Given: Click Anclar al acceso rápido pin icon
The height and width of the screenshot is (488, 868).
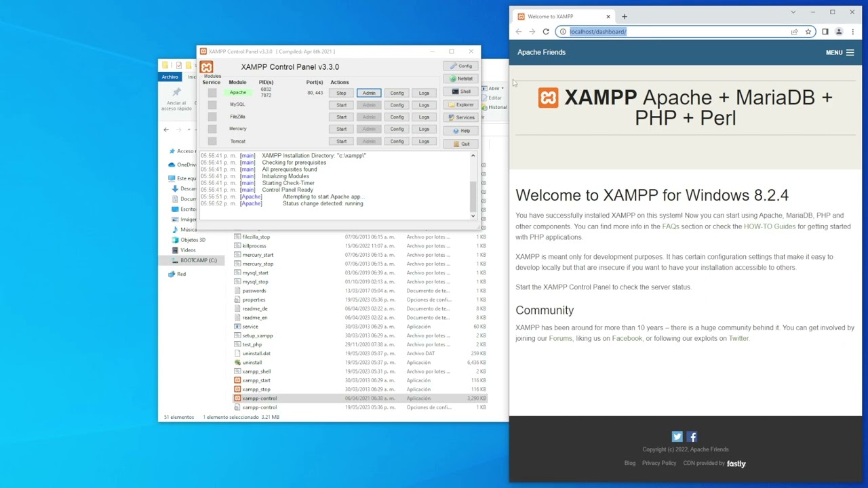Looking at the screenshot, I should click(177, 92).
